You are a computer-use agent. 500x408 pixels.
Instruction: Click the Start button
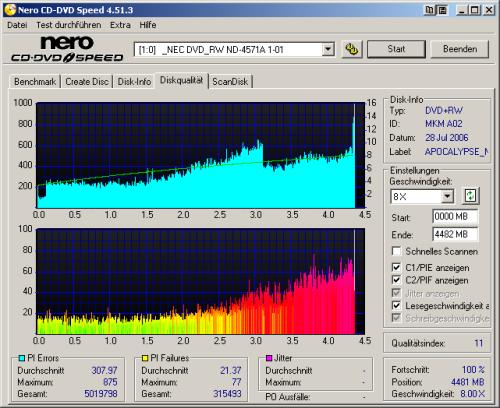coord(396,49)
